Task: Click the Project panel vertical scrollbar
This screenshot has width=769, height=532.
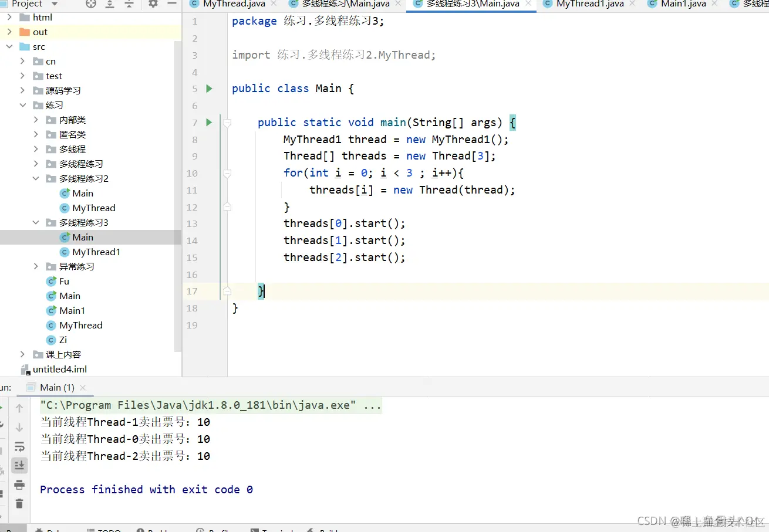Action: tap(178, 196)
